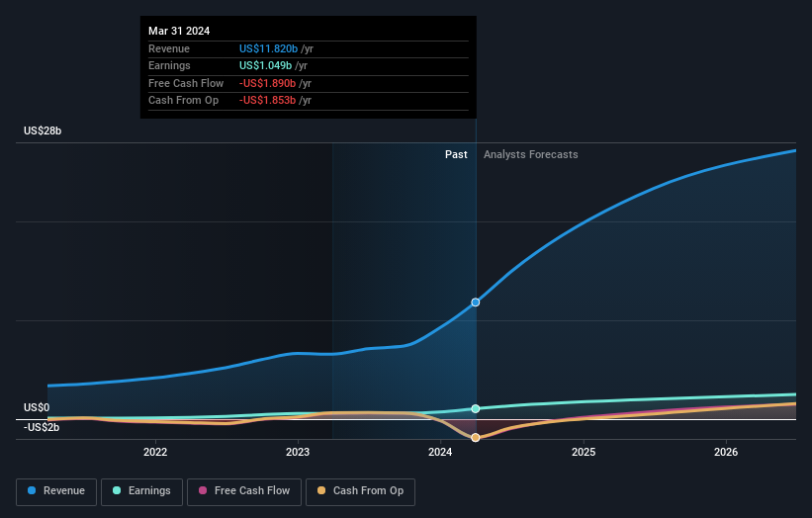Click the 2024 x-axis label
The height and width of the screenshot is (518, 812).
point(440,453)
